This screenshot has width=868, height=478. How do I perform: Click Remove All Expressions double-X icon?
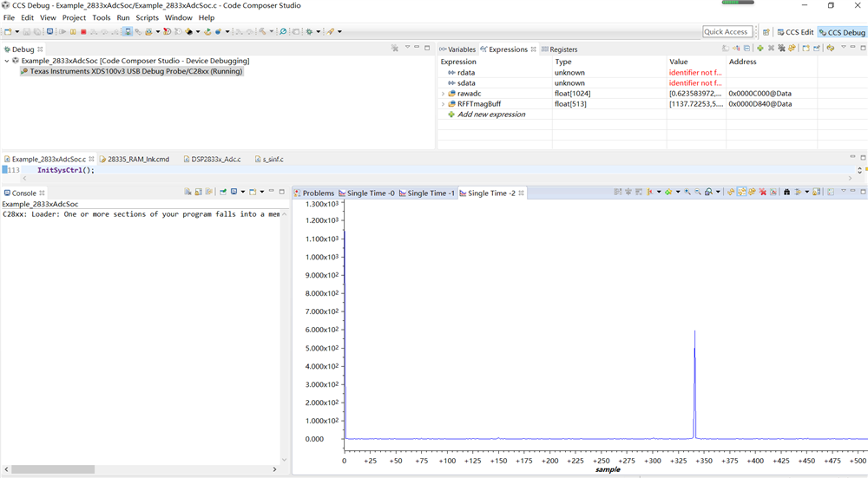(x=781, y=49)
